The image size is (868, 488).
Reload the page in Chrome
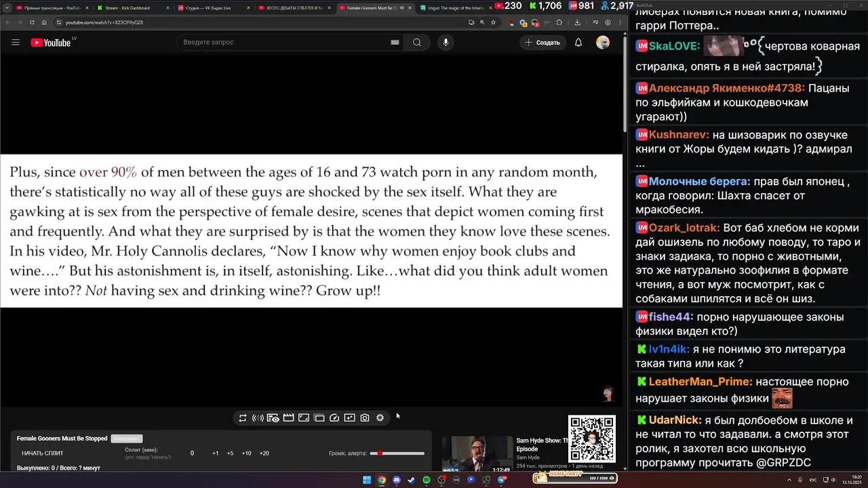click(32, 22)
